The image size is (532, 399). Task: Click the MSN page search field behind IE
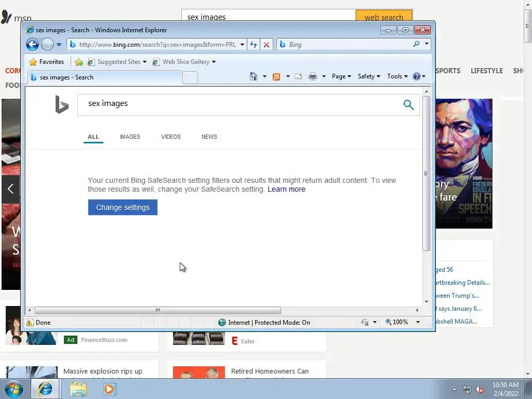pyautogui.click(x=268, y=16)
